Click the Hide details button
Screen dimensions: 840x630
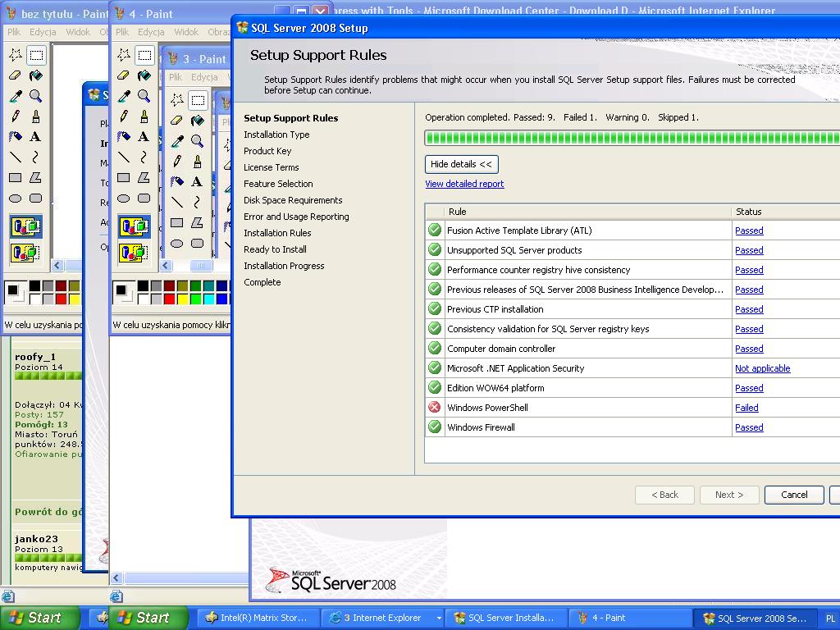tap(461, 164)
